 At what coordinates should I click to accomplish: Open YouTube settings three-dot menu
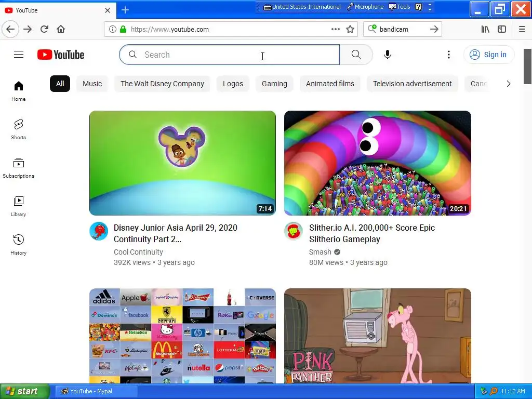coord(448,54)
